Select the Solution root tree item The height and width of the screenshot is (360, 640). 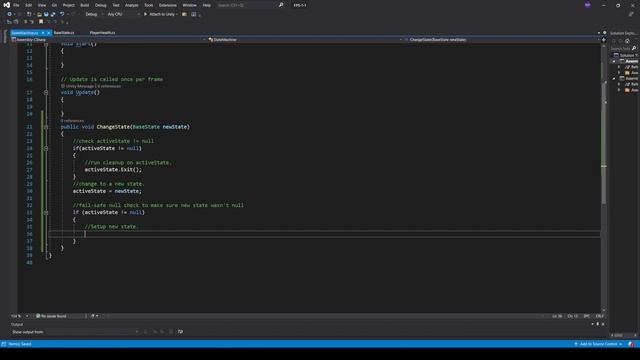(x=627, y=55)
